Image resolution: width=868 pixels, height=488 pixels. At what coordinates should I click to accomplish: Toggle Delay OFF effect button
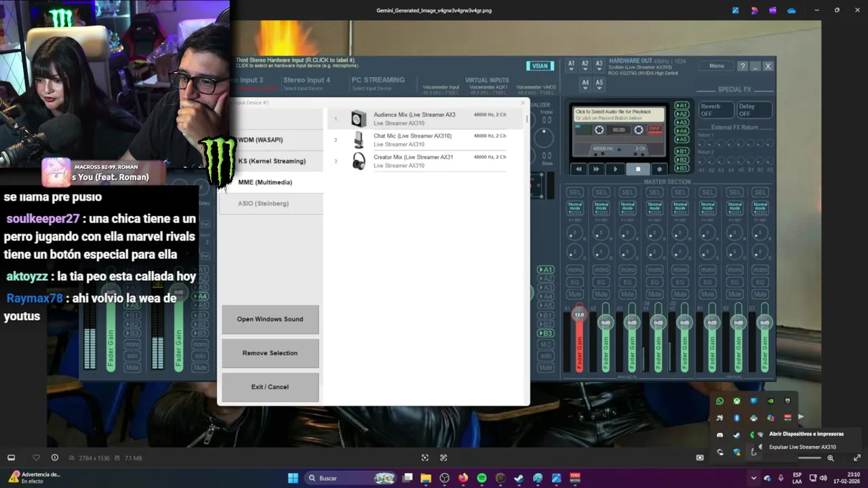[755, 110]
